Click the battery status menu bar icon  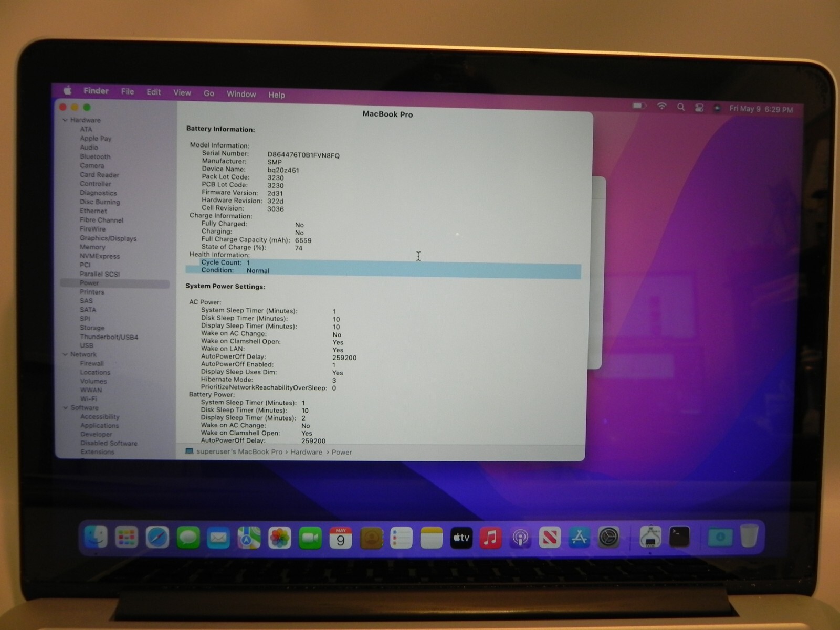[x=639, y=106]
